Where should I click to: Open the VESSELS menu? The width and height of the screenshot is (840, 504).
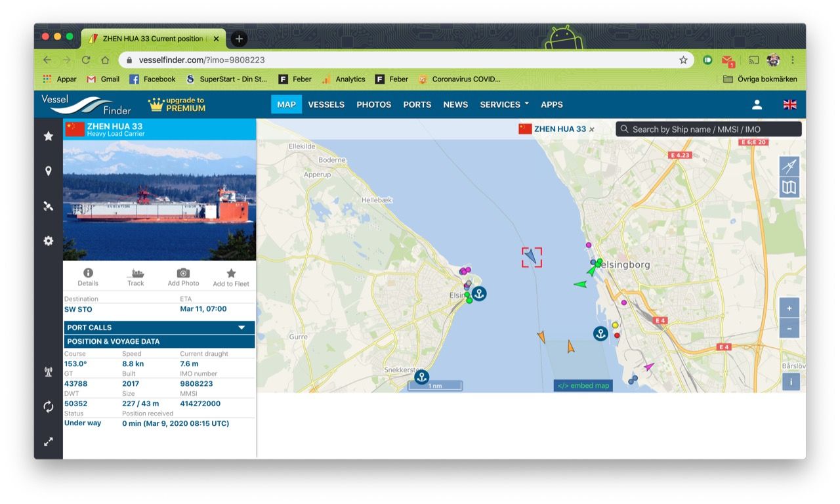tap(326, 104)
